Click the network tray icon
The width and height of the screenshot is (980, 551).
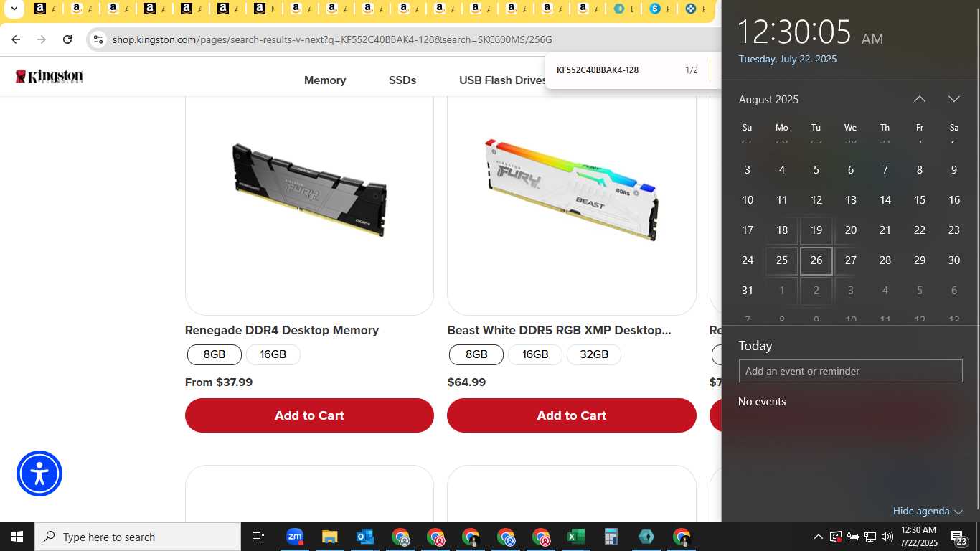click(870, 537)
